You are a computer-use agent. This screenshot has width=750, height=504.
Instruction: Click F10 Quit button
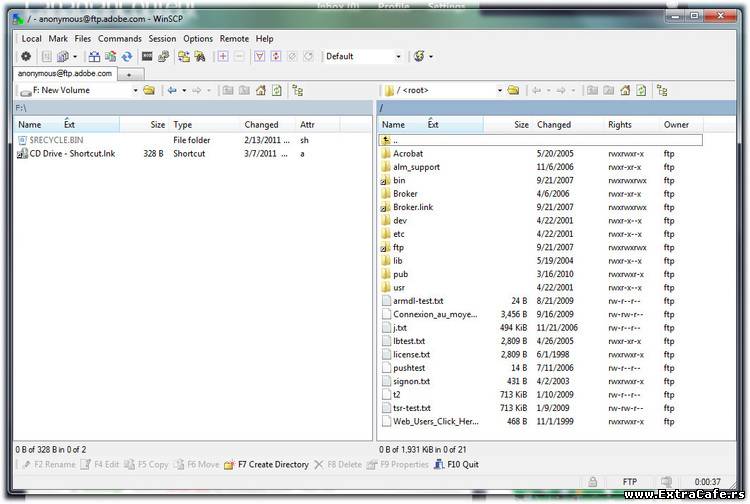pos(456,465)
